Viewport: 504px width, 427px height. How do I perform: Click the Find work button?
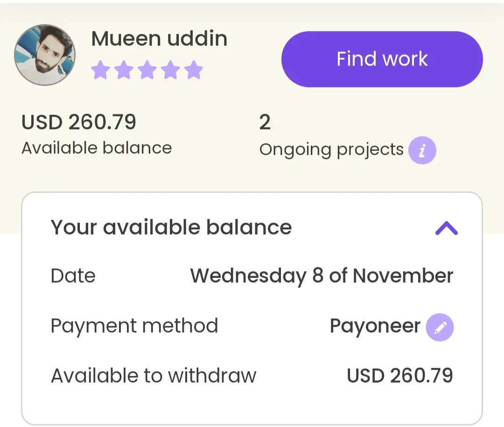382,59
